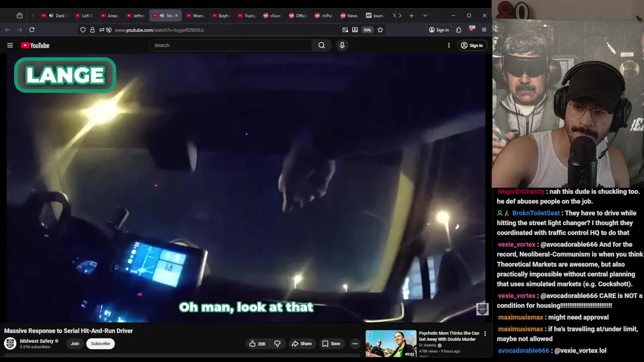
Task: Open more video actions ellipsis
Action: (x=355, y=344)
